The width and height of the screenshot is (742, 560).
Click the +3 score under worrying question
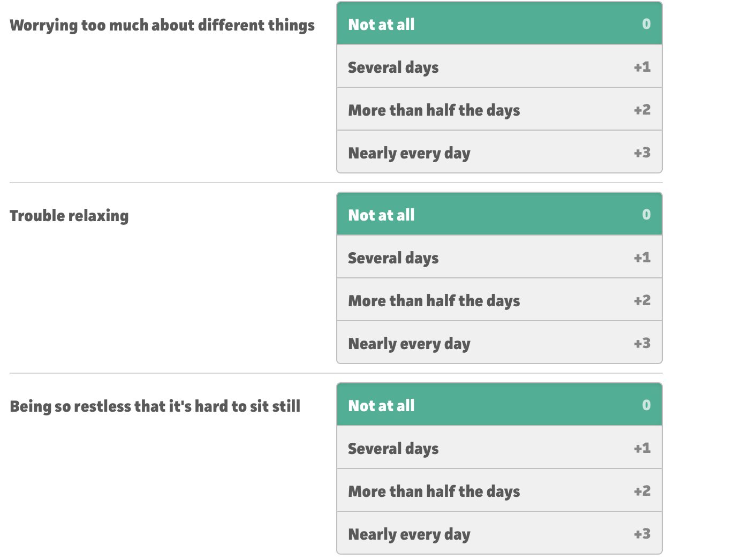pos(642,152)
